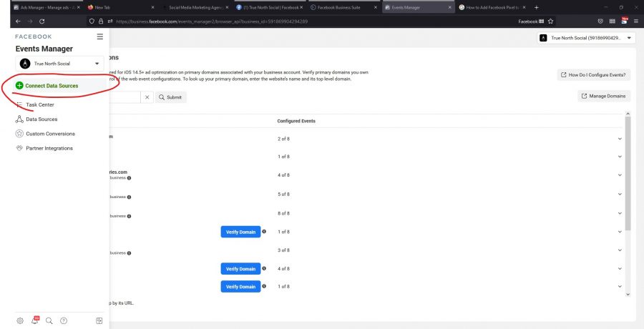Open settings gear at the sidebar bottom
This screenshot has height=329, width=644.
coord(20,320)
